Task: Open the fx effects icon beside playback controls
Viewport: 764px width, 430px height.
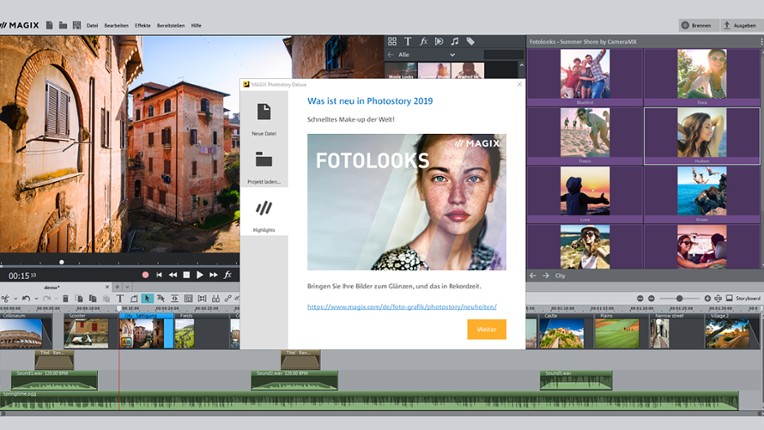Action: pos(227,274)
